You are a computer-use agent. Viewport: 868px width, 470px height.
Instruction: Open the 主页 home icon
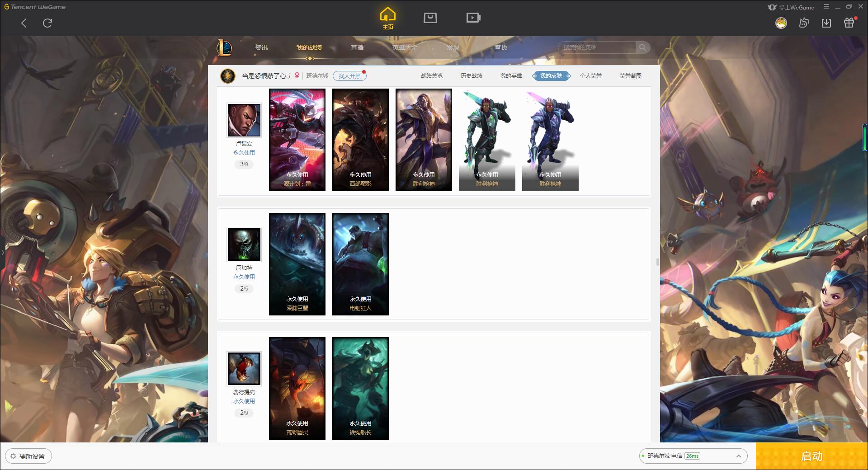point(388,18)
